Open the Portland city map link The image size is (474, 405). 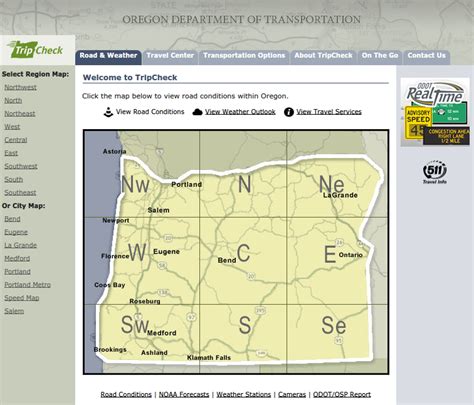point(17,272)
